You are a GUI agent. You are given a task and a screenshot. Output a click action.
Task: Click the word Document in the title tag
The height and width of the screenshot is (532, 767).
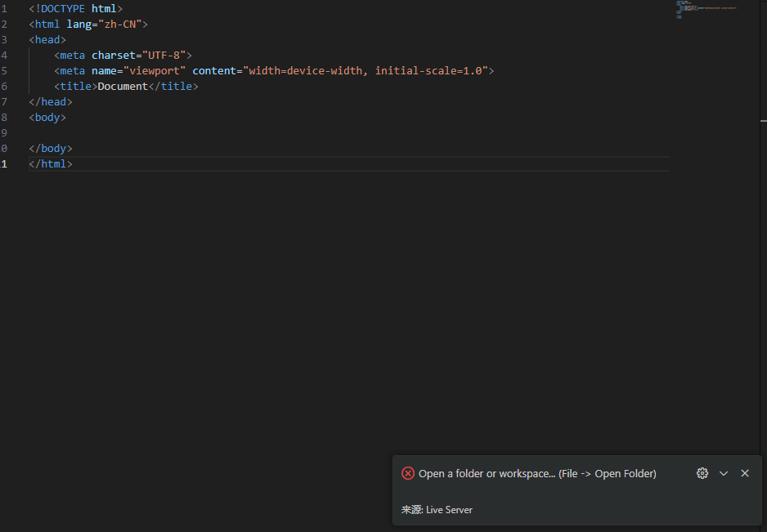pos(123,87)
